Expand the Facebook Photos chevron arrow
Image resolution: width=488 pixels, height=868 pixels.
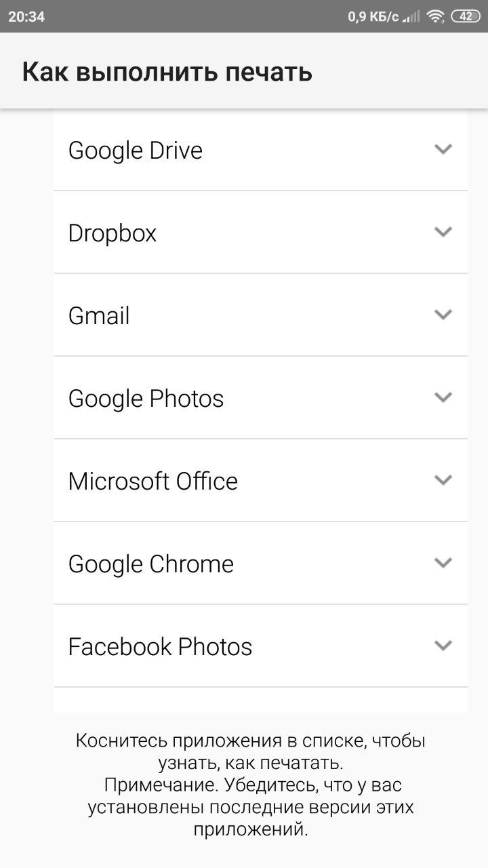tap(443, 646)
